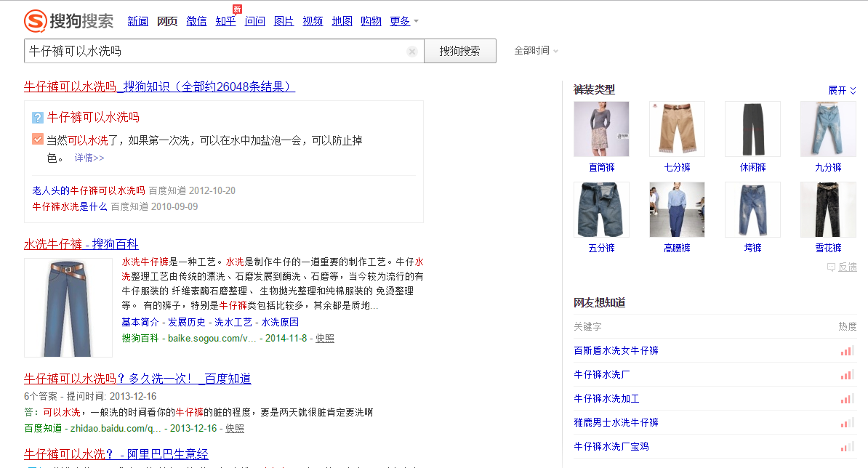The height and width of the screenshot is (468, 868).
Task: Click the 休闲裤 thumbnail image
Action: pos(753,129)
